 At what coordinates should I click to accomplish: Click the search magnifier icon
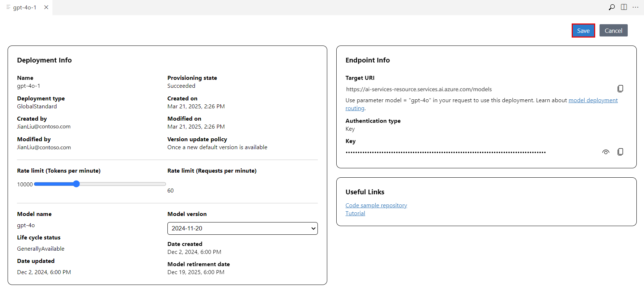point(611,7)
